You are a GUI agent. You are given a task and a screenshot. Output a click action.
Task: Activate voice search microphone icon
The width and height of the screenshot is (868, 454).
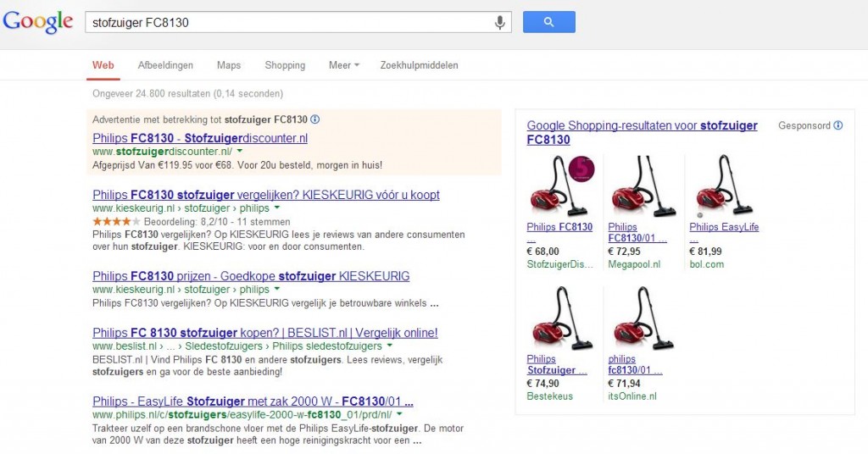coord(499,23)
